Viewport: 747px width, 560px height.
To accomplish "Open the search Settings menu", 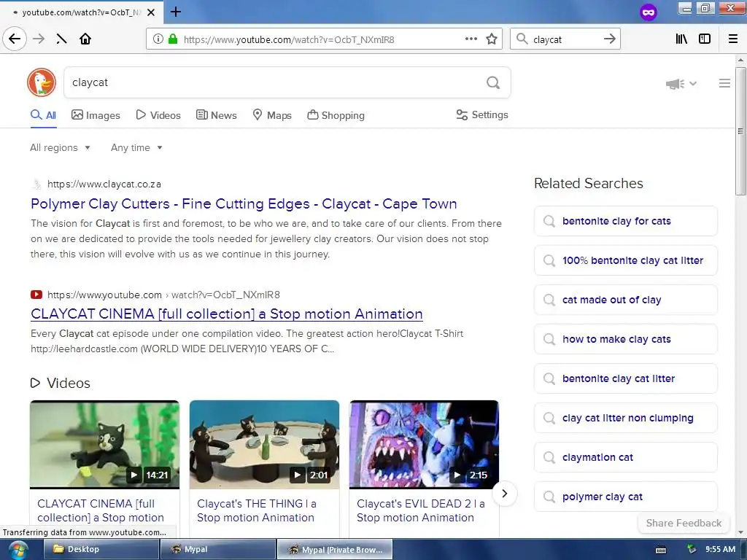I will 482,114.
